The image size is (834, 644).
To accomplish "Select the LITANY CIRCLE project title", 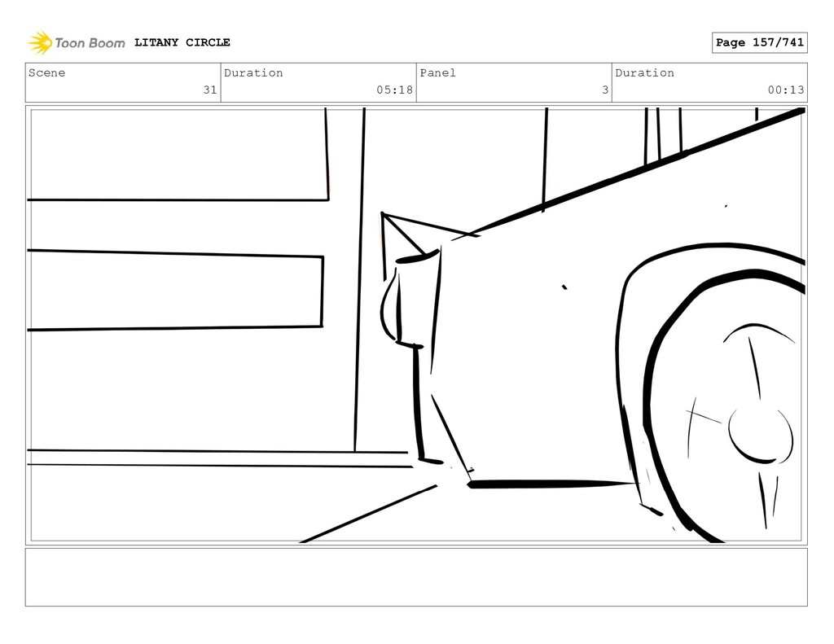I will tap(182, 42).
